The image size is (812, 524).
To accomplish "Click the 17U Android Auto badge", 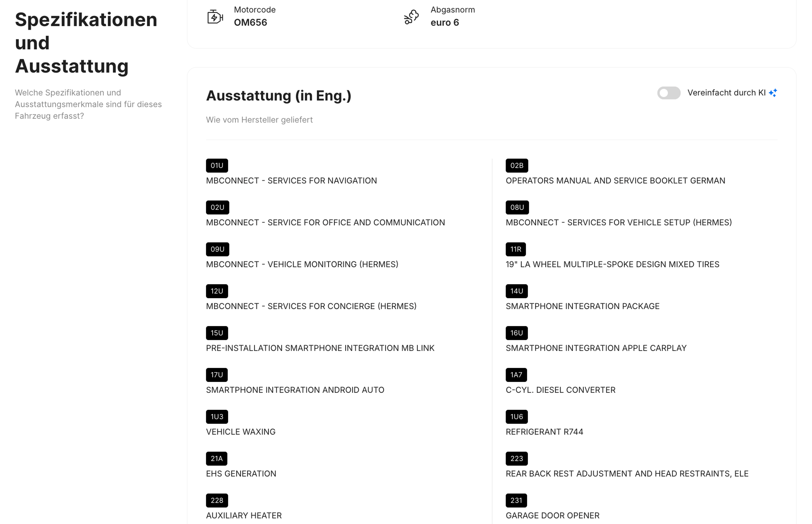I will (x=217, y=375).
